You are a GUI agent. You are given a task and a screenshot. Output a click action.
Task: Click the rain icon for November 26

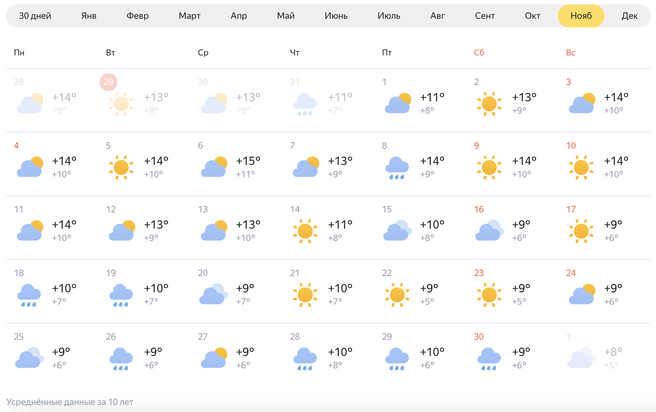click(121, 358)
